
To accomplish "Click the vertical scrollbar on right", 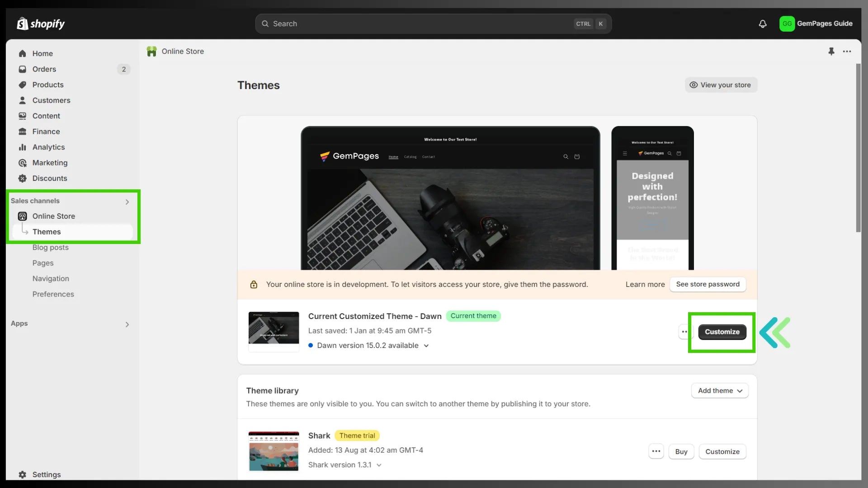I will point(858,148).
